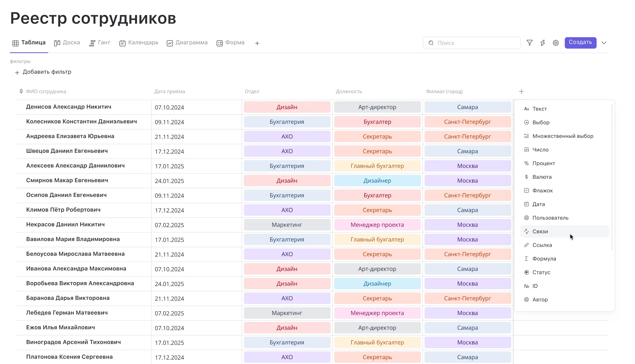This screenshot has width=635, height=364.
Task: Click the red Дизайн tag of Денисов
Action: pyautogui.click(x=287, y=107)
